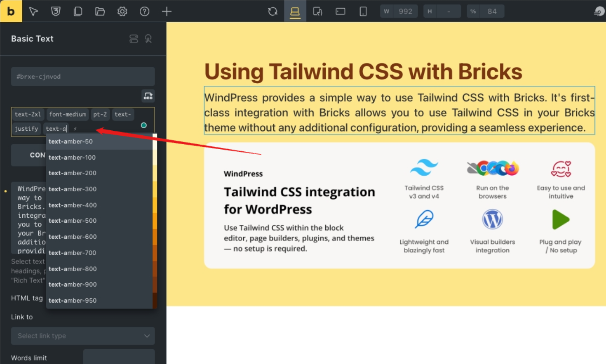Viewport: 606px width, 364px height.
Task: Click the help question mark icon
Action: pos(144,11)
